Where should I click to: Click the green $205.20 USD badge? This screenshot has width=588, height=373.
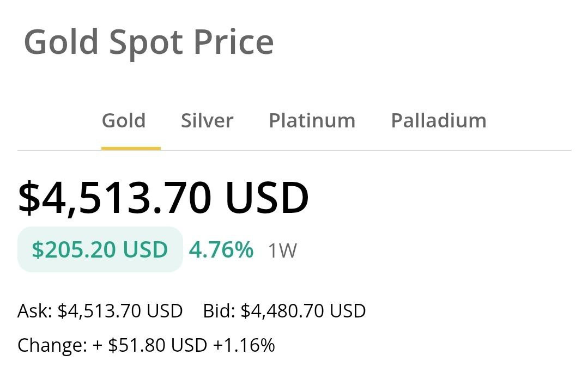[100, 249]
